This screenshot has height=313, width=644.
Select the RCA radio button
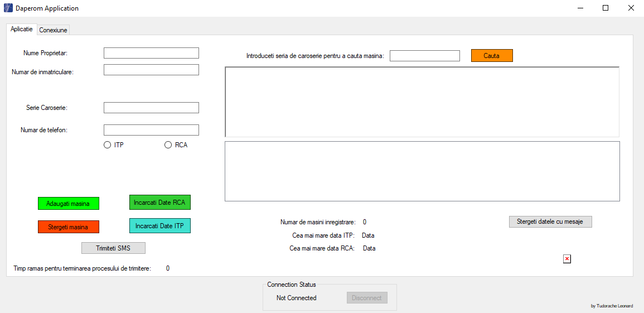tap(168, 145)
